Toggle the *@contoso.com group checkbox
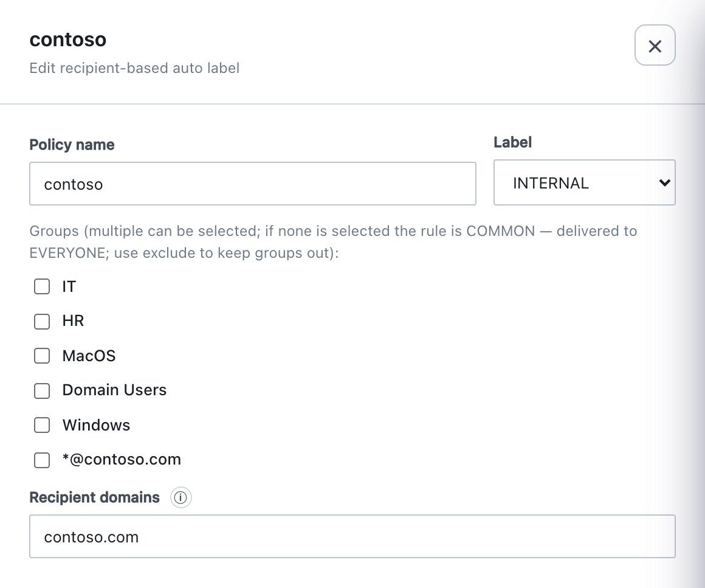Viewport: 705px width, 588px height. (x=42, y=460)
